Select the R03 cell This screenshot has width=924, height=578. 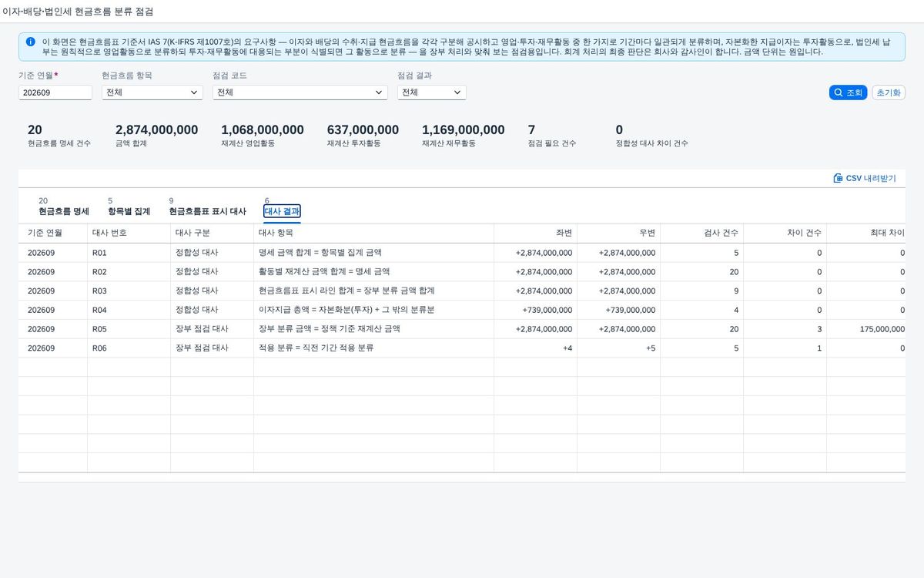pos(129,291)
